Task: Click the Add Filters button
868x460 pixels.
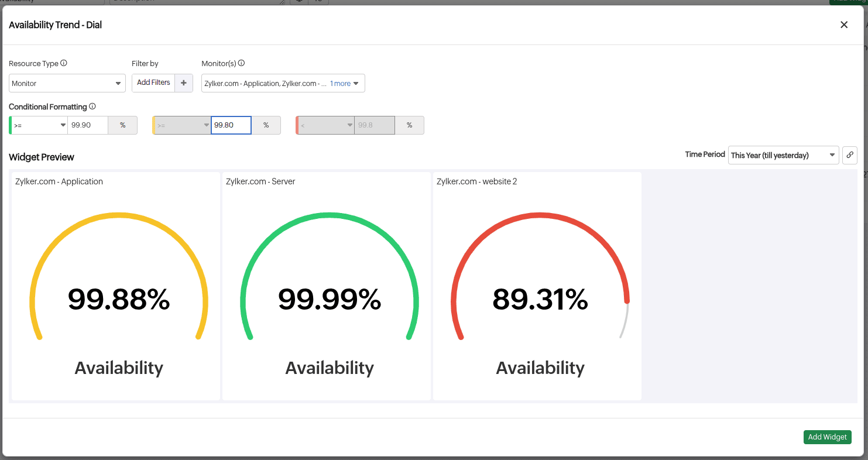Action: point(153,83)
